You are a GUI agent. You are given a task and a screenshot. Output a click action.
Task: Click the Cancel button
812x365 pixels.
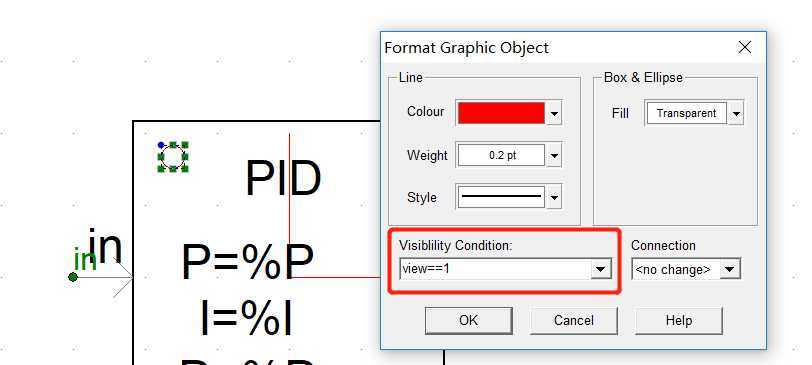[x=573, y=320]
